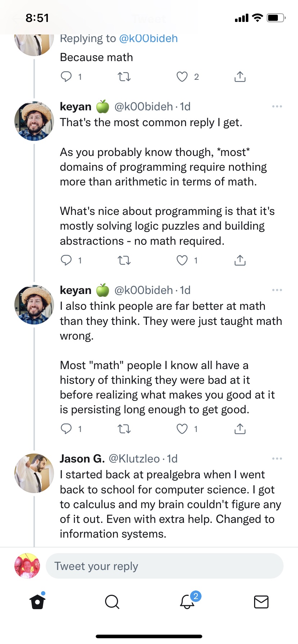
Task: Tap the "Tweet your reply" field
Action: [x=164, y=566]
